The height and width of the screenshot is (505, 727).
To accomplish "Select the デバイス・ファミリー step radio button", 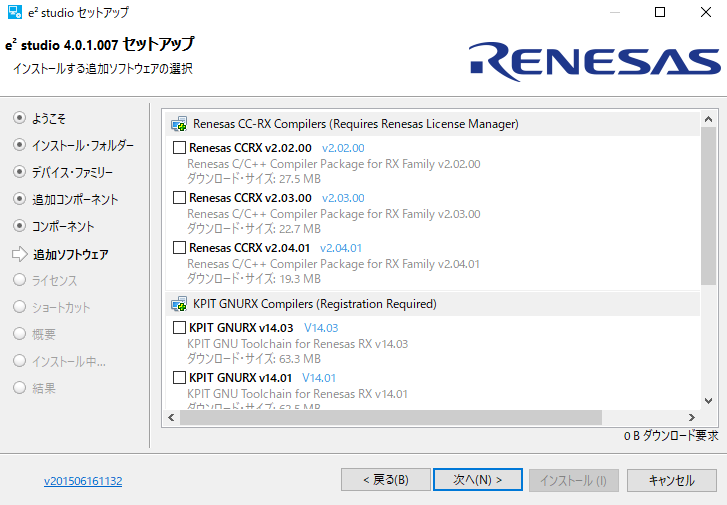I will 19,172.
